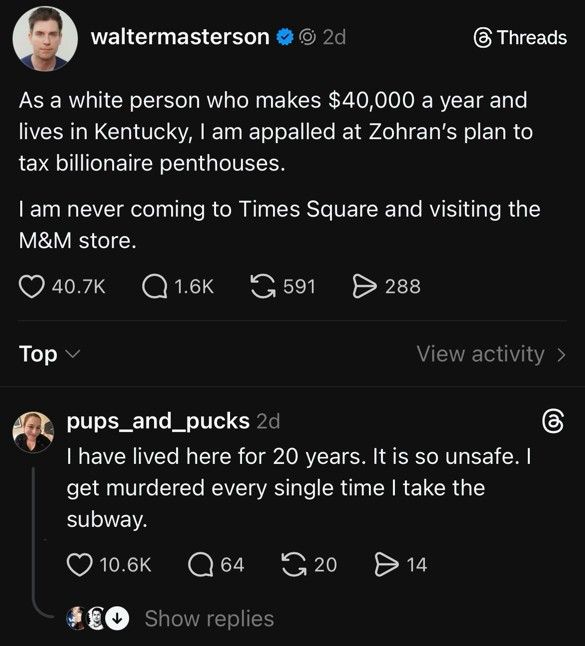Like waltermasterson's post with the heart icon
The width and height of the screenshot is (585, 646).
[32, 287]
